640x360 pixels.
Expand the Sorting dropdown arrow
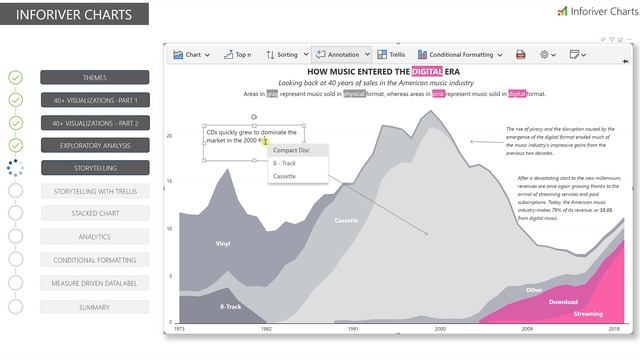click(x=306, y=54)
